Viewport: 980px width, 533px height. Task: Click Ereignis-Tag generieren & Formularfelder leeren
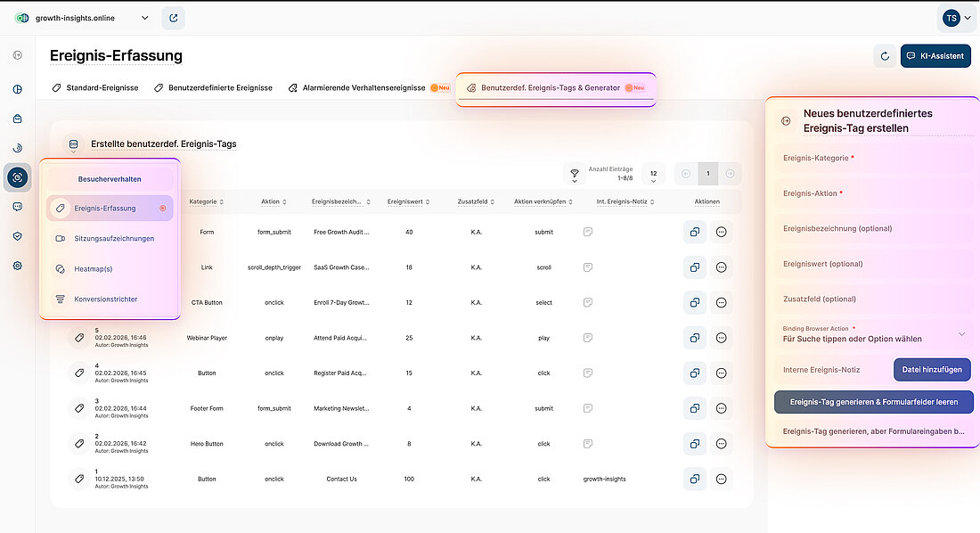(x=873, y=403)
